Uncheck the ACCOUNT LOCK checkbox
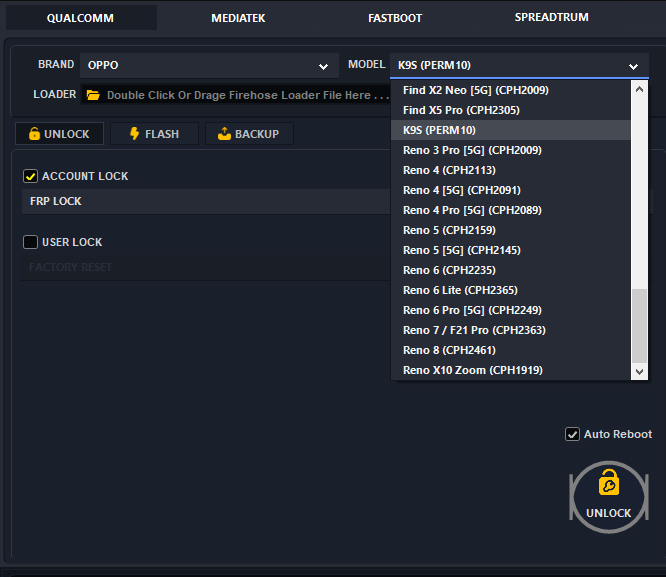 pyautogui.click(x=31, y=176)
